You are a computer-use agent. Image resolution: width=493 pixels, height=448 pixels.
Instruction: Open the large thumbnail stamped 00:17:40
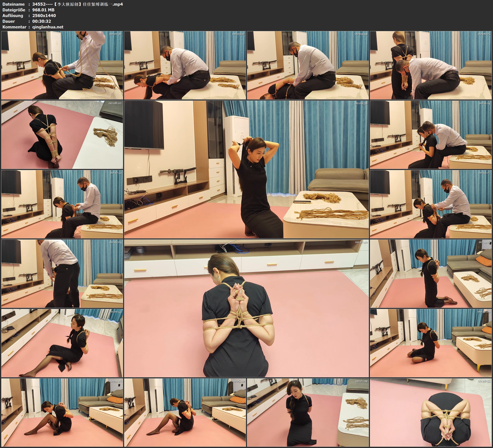(x=246, y=308)
